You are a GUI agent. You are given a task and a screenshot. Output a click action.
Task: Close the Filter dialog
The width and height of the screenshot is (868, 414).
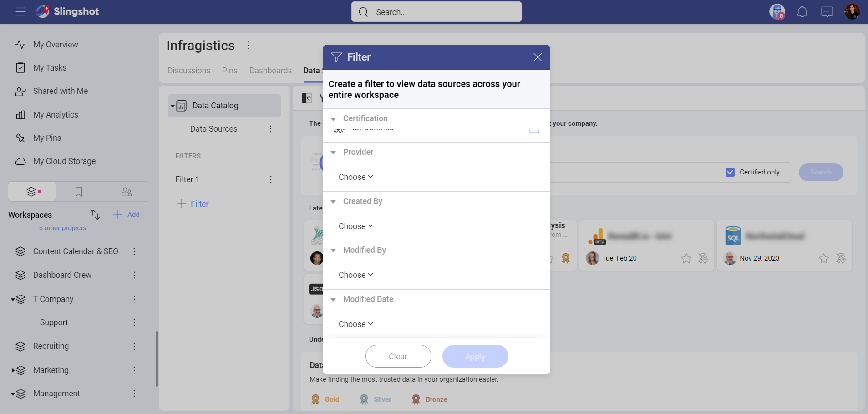(538, 57)
